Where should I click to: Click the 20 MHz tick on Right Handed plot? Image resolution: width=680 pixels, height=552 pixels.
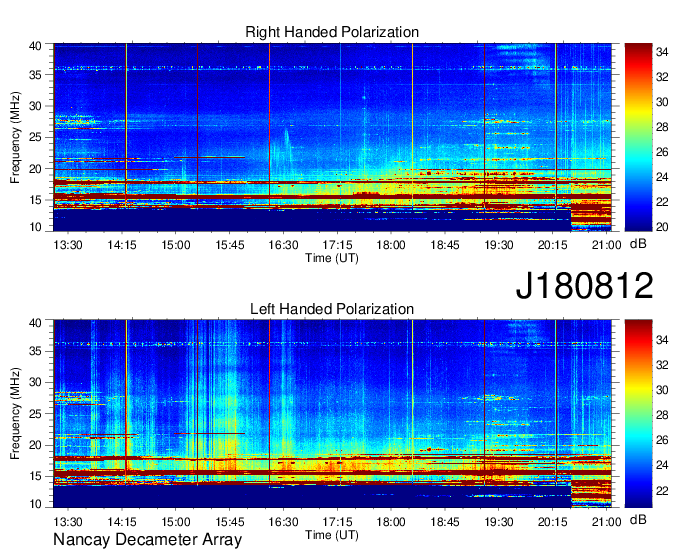pyautogui.click(x=35, y=169)
